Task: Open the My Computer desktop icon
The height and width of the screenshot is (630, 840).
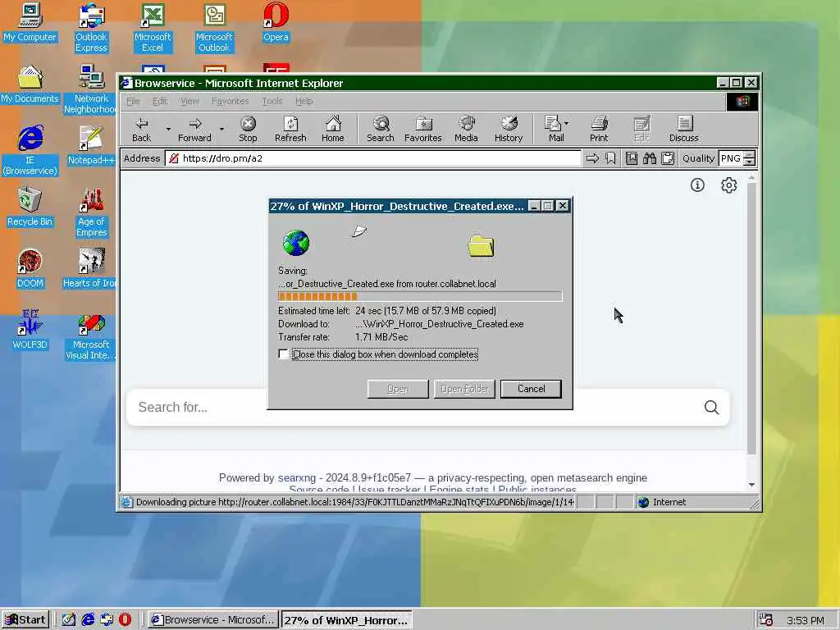Action: point(30,22)
